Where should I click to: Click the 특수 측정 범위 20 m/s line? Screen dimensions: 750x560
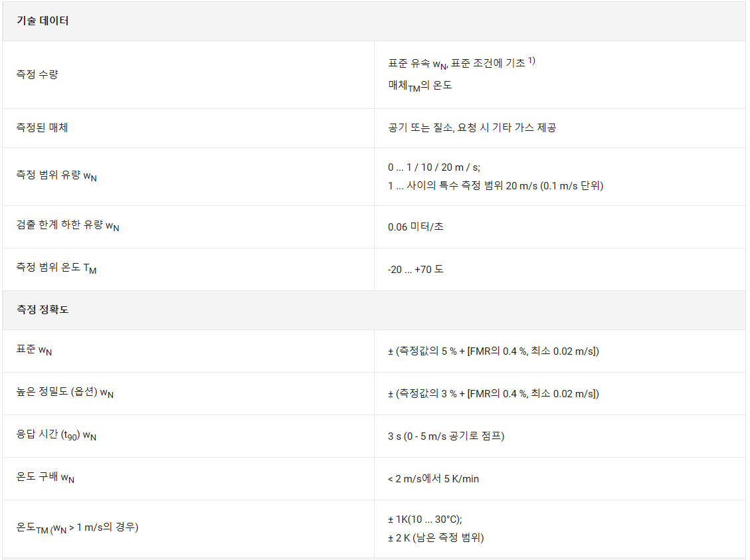496,185
